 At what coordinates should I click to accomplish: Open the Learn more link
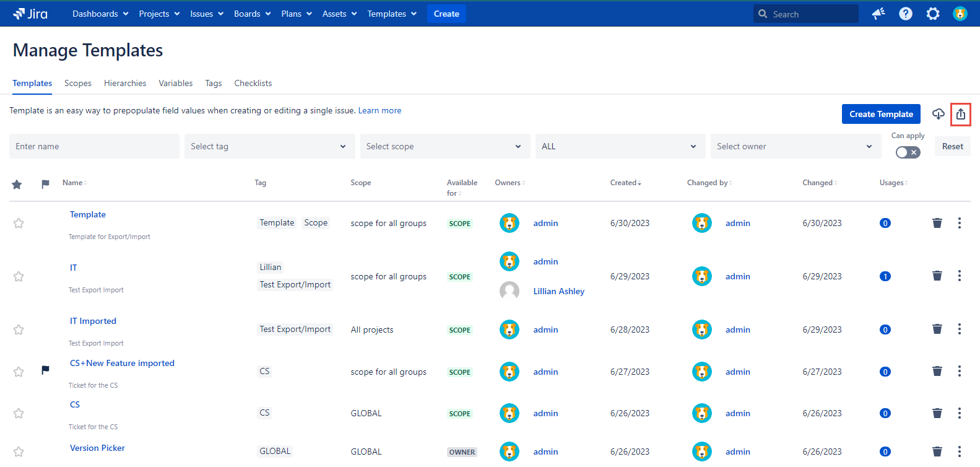pos(379,110)
